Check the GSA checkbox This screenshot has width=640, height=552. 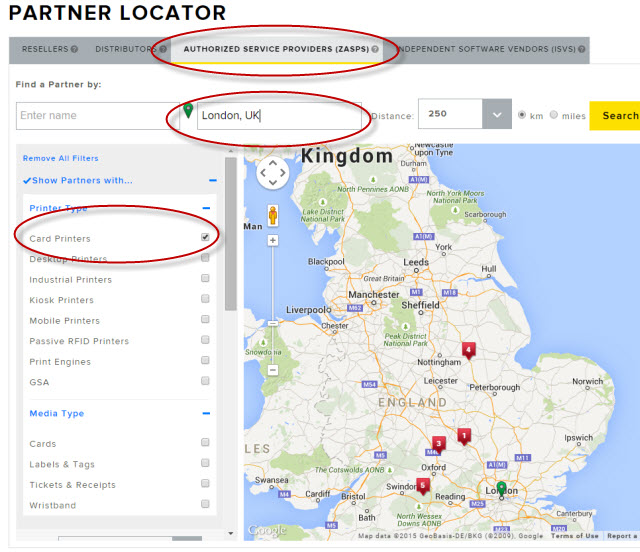coord(205,381)
